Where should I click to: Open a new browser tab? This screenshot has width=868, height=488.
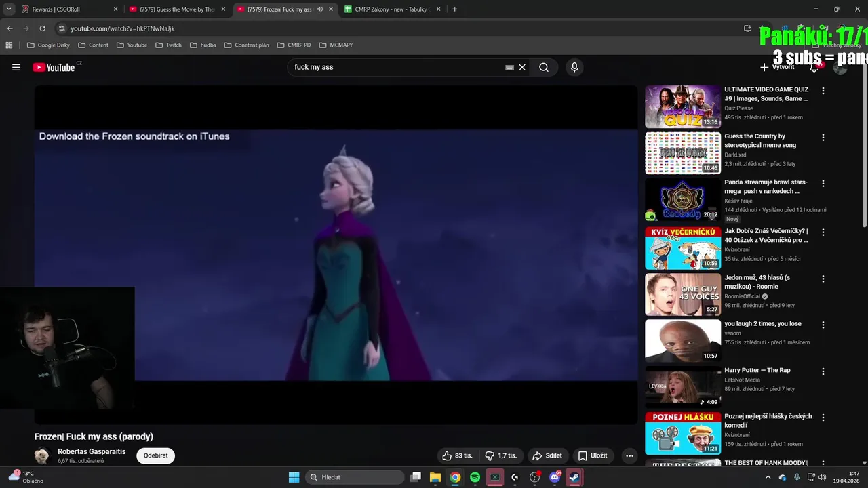point(454,9)
